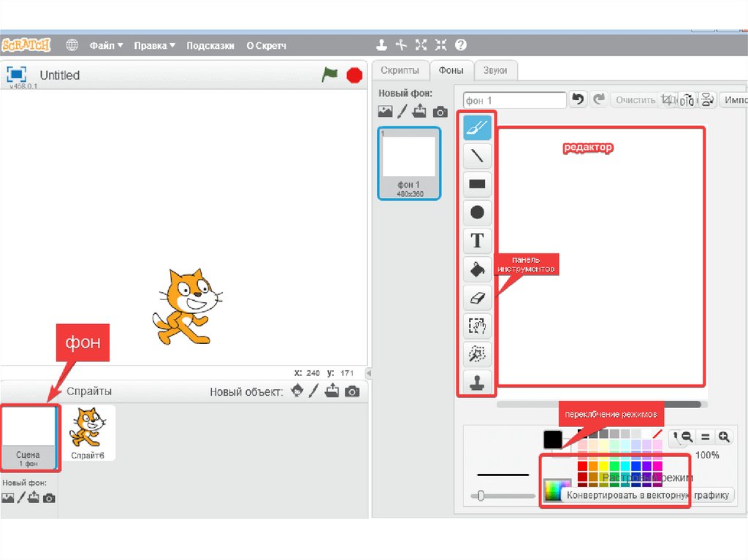Select the Rectangle tool

pos(476,183)
